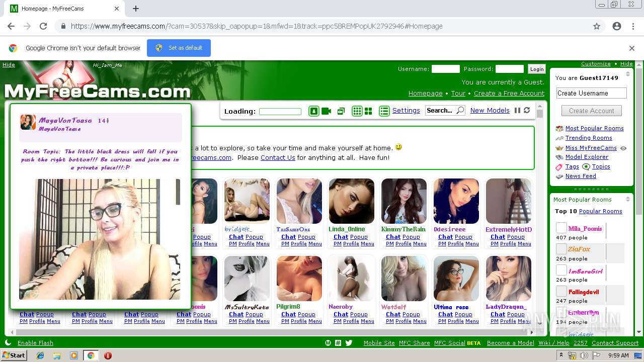Image resolution: width=644 pixels, height=362 pixels.
Task: Click the Hide link next to Customize
Action: [626, 64]
